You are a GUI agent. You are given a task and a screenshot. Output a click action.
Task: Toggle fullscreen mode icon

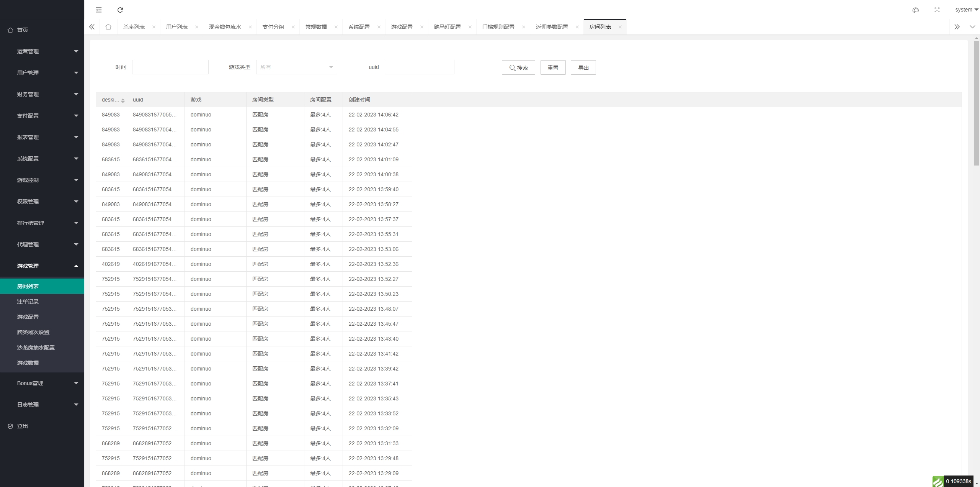tap(937, 10)
